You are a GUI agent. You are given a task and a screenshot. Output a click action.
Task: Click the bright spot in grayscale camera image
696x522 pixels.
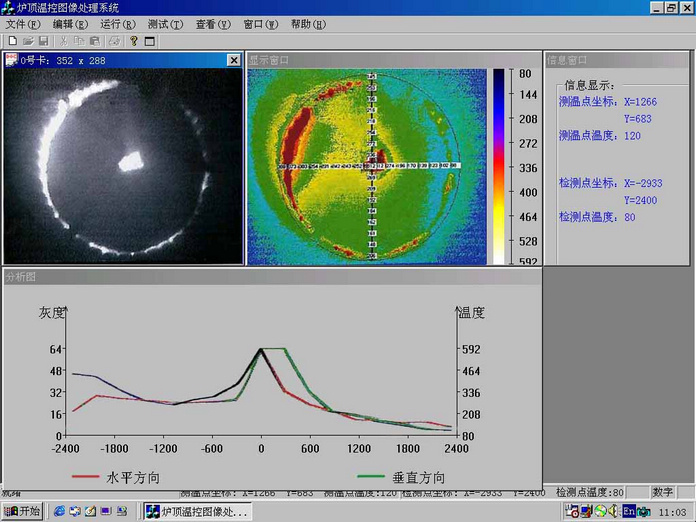pyautogui.click(x=128, y=161)
